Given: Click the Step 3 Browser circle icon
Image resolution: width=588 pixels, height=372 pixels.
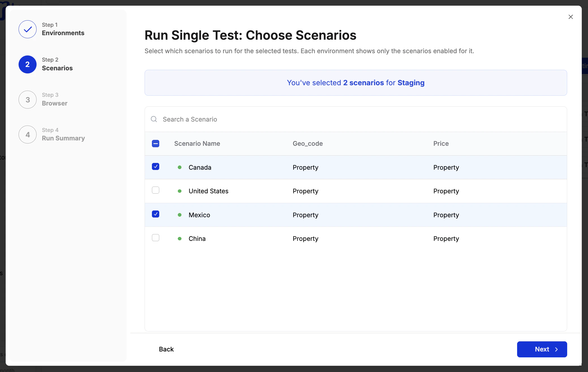Looking at the screenshot, I should pos(27,99).
